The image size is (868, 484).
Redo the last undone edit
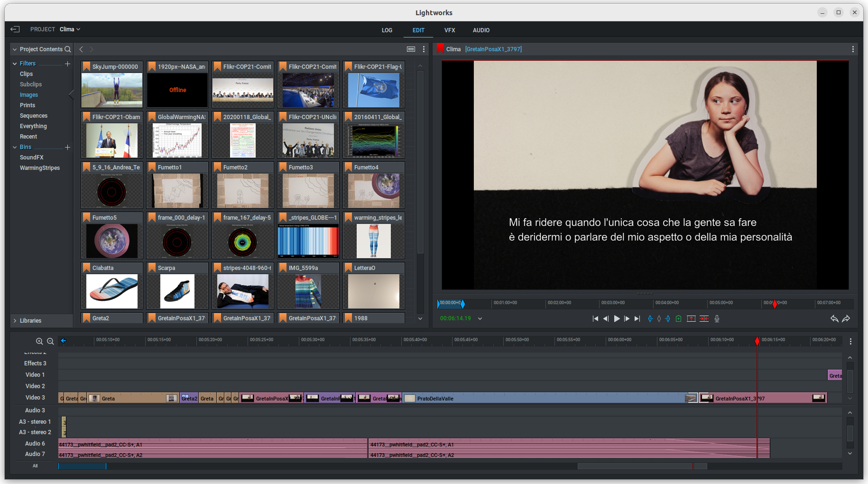[846, 319]
